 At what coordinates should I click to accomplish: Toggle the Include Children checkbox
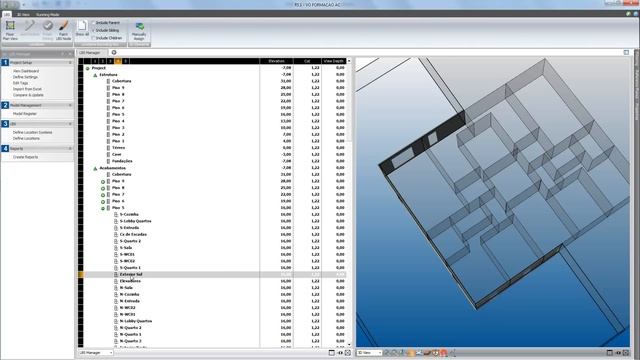click(x=93, y=38)
